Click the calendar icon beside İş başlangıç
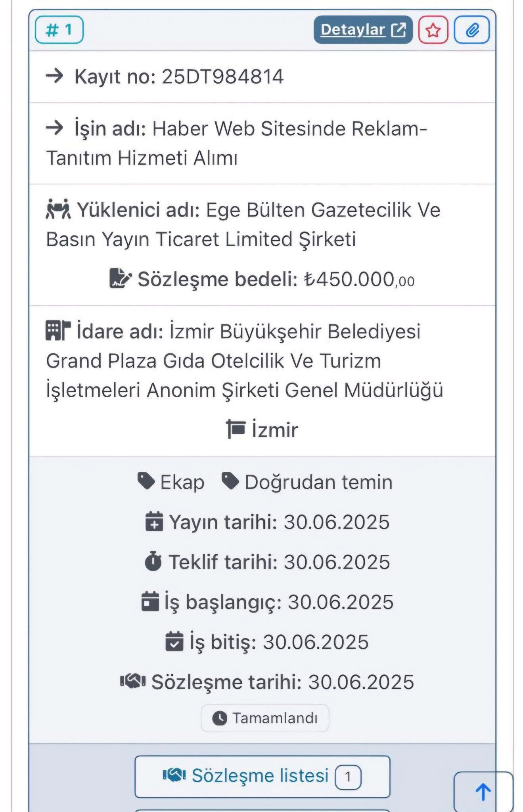Screen dimensions: 523x812 click(150, 601)
